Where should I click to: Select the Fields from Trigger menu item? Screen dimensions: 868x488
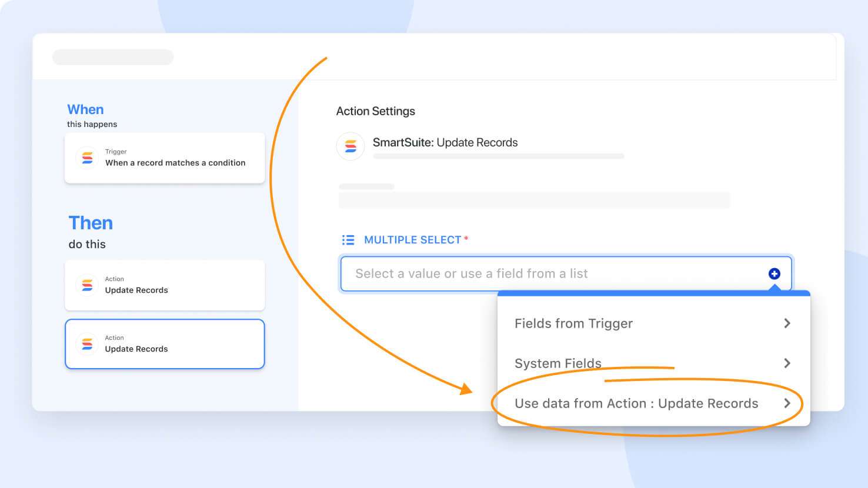coord(653,323)
